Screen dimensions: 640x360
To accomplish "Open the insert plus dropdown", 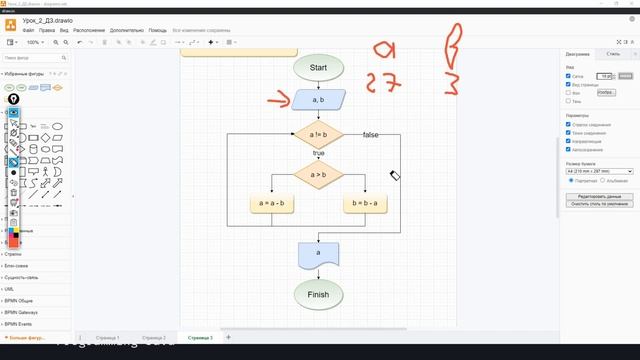I will pyautogui.click(x=213, y=42).
